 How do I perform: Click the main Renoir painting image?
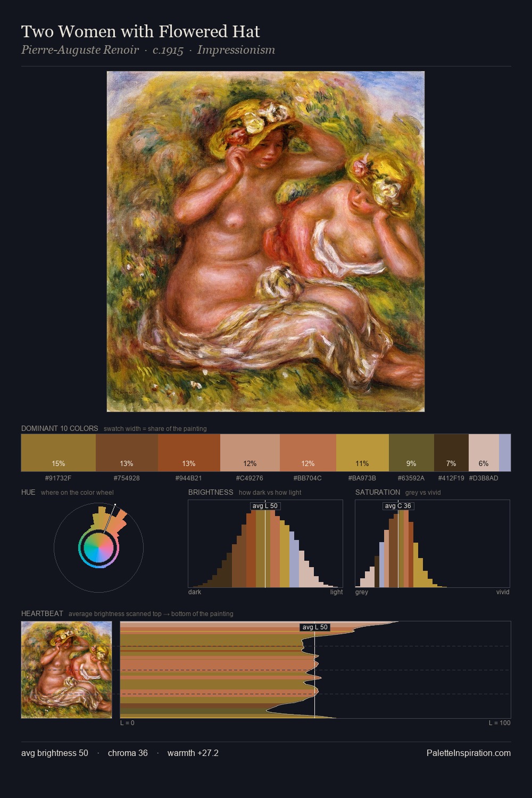tap(265, 242)
